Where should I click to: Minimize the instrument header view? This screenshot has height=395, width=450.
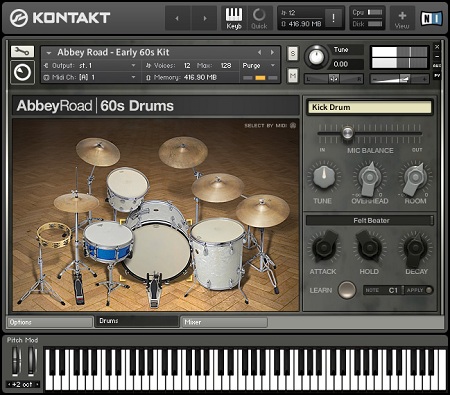tap(437, 56)
